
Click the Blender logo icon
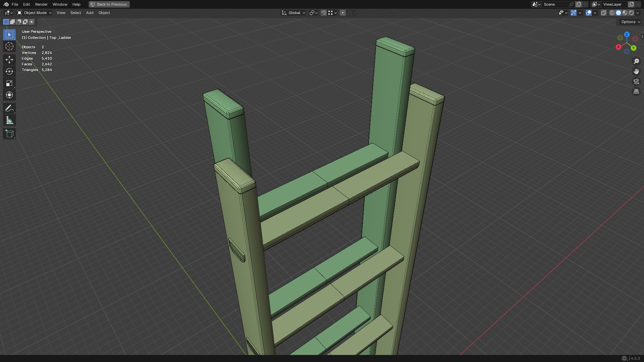click(6, 4)
